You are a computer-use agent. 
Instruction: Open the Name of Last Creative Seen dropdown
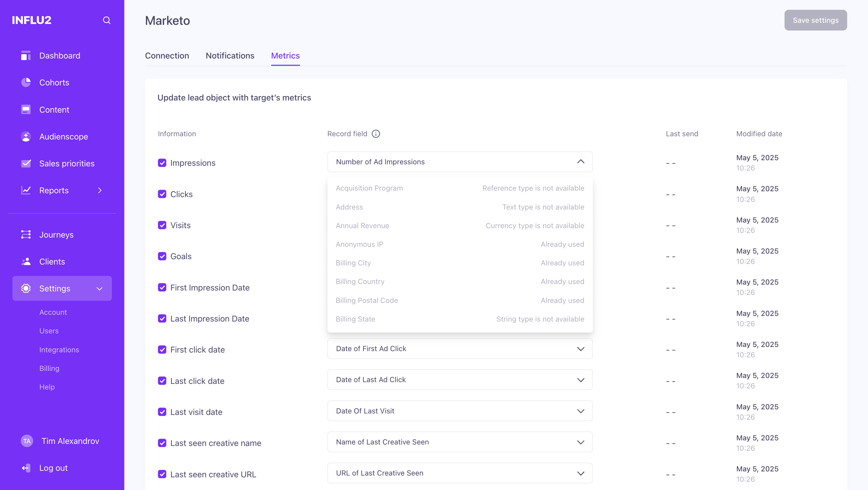[460, 442]
